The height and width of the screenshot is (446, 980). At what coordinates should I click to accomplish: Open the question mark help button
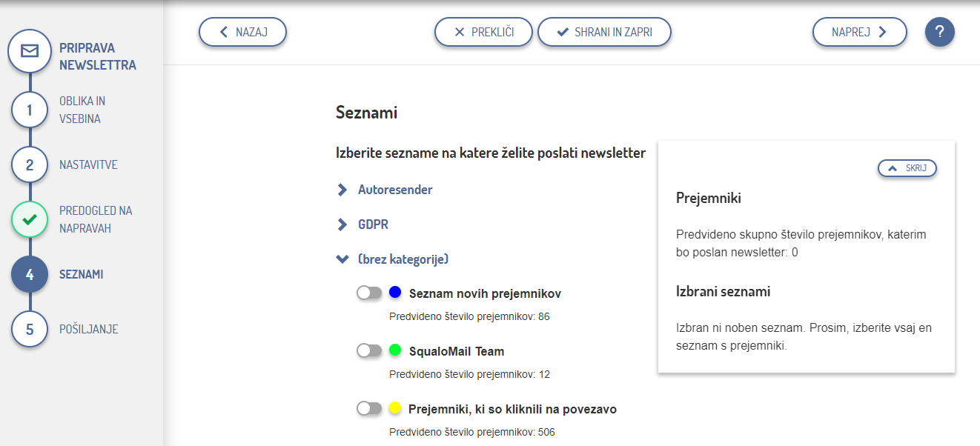pyautogui.click(x=939, y=32)
